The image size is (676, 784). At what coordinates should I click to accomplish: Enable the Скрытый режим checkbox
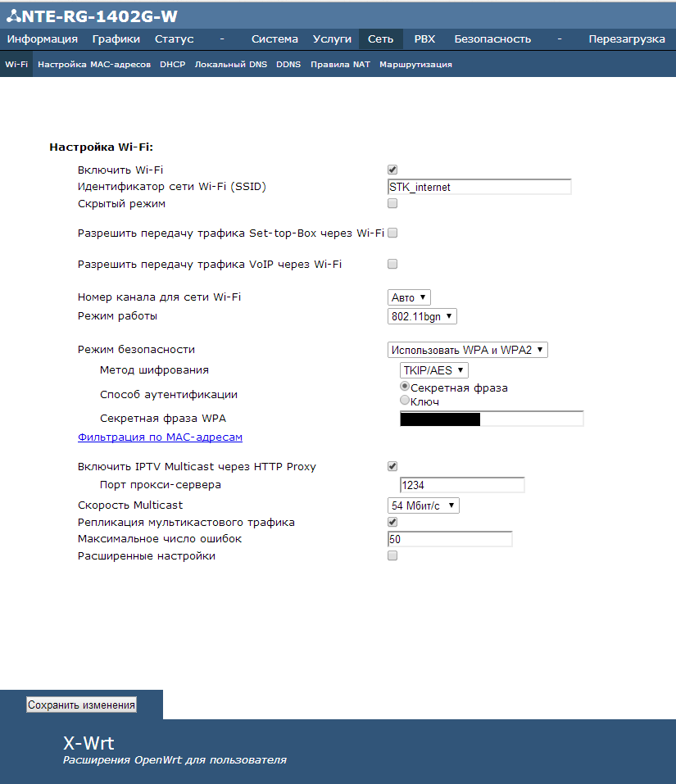(392, 203)
